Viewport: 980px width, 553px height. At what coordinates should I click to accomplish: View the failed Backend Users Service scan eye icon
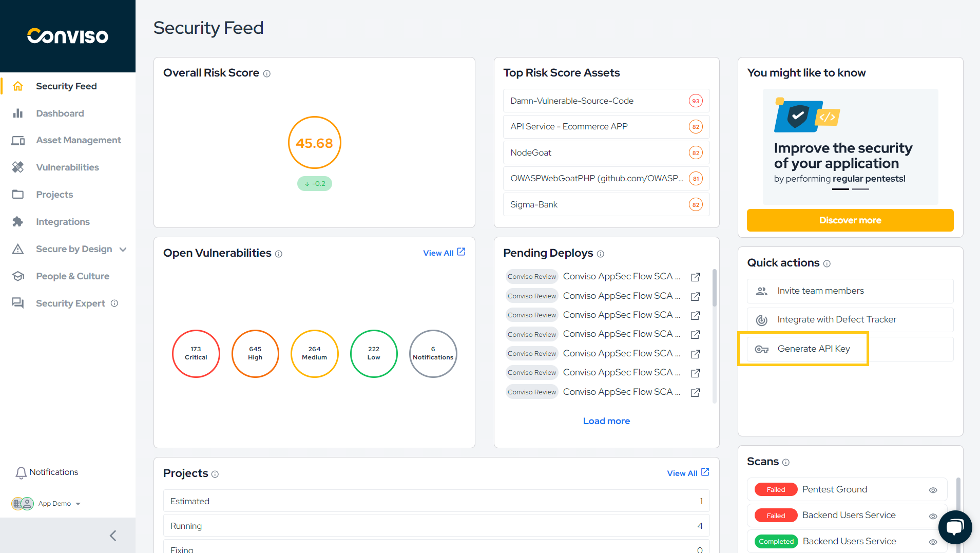pos(933,516)
